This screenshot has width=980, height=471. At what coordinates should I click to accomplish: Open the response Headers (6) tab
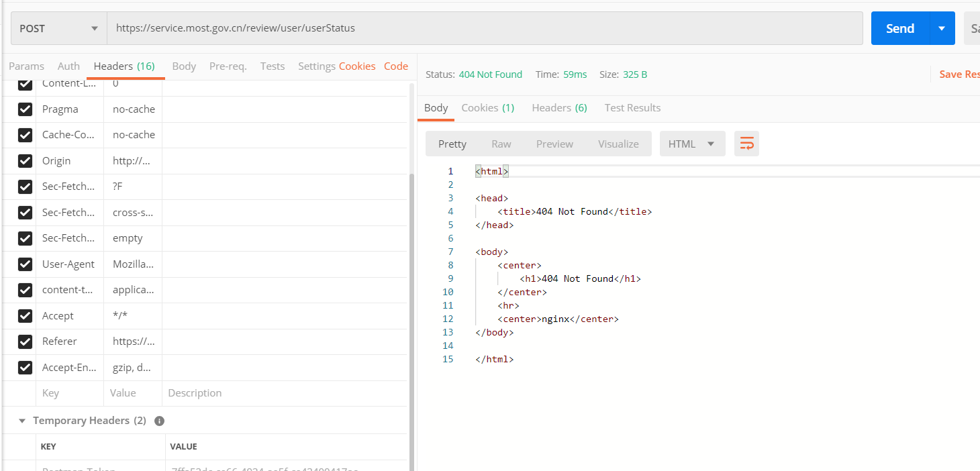tap(559, 107)
